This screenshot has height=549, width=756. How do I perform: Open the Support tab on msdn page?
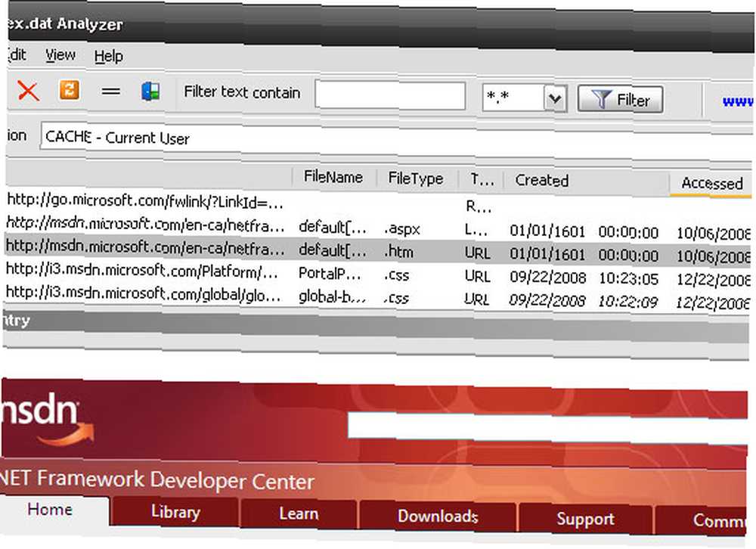pyautogui.click(x=585, y=519)
